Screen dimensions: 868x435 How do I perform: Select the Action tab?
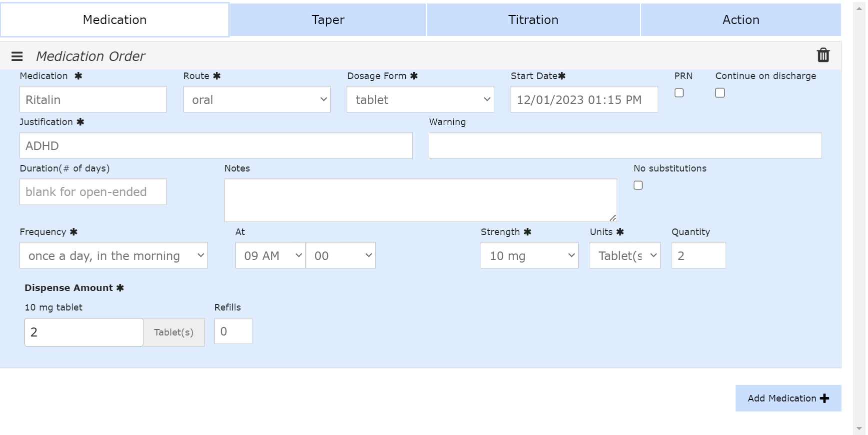coord(741,20)
